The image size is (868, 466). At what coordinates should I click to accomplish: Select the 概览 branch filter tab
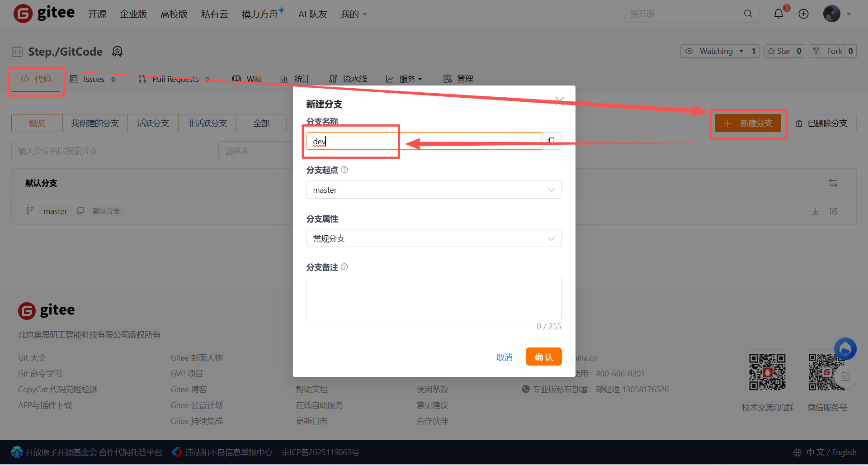coord(37,123)
